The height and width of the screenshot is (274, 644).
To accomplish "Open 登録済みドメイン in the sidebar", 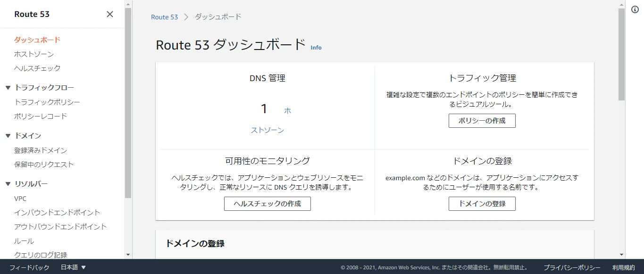I will pos(41,150).
